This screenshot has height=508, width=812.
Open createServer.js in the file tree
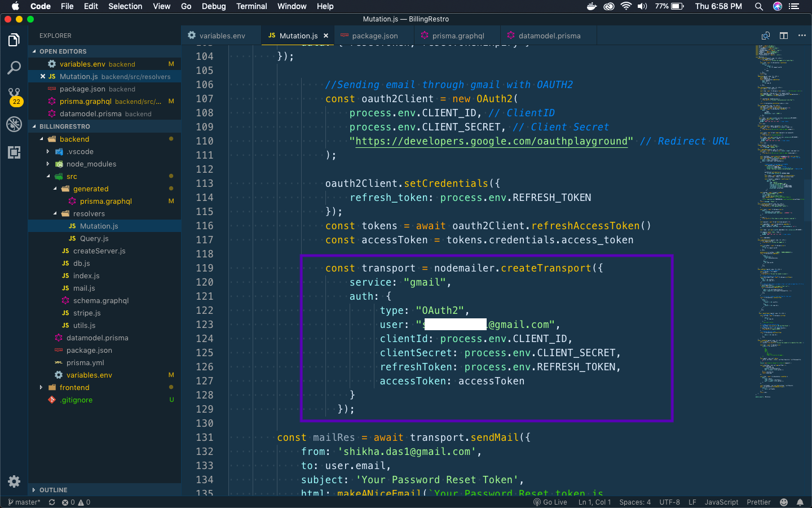[x=99, y=251]
